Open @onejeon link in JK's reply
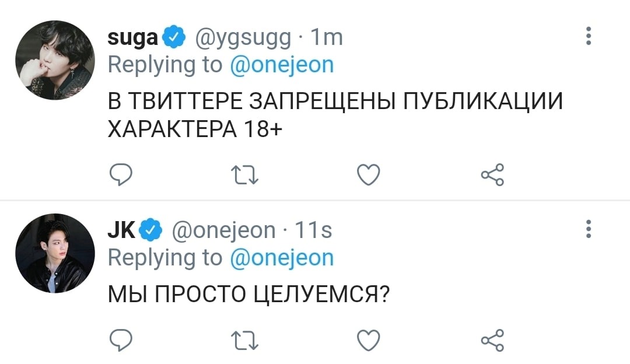The image size is (630, 364). pyautogui.click(x=282, y=257)
